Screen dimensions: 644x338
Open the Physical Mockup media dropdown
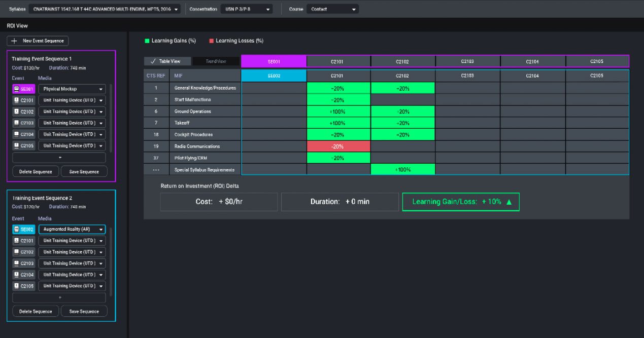(x=71, y=88)
